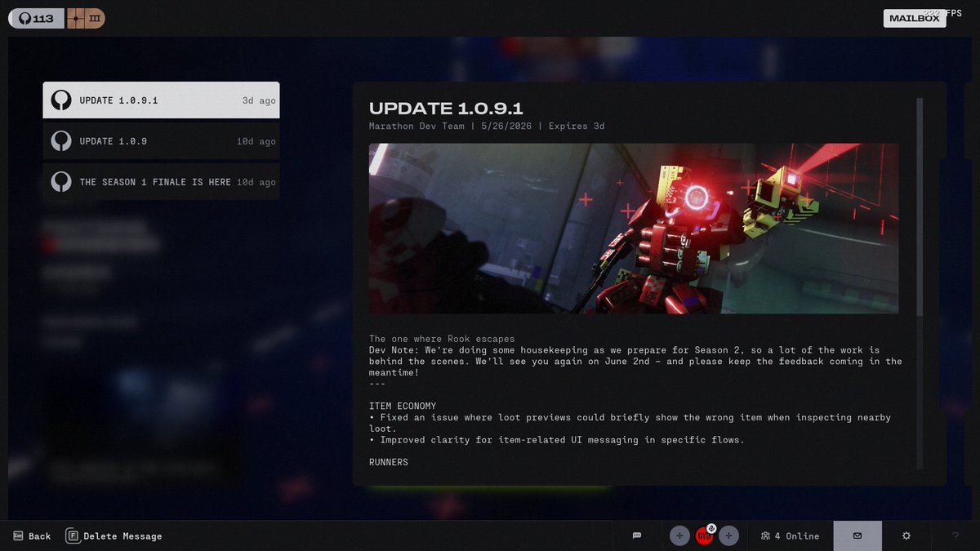The image size is (980, 551).
Task: Open the 4 Online friends list
Action: tap(790, 536)
